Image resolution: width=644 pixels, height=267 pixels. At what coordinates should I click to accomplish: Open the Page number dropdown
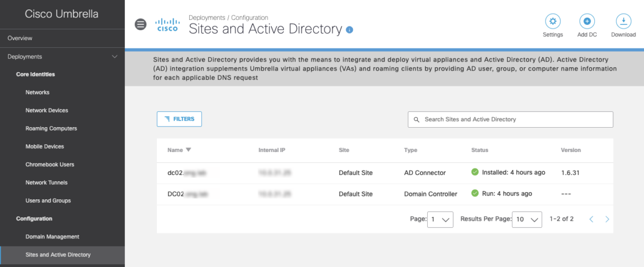pos(440,220)
